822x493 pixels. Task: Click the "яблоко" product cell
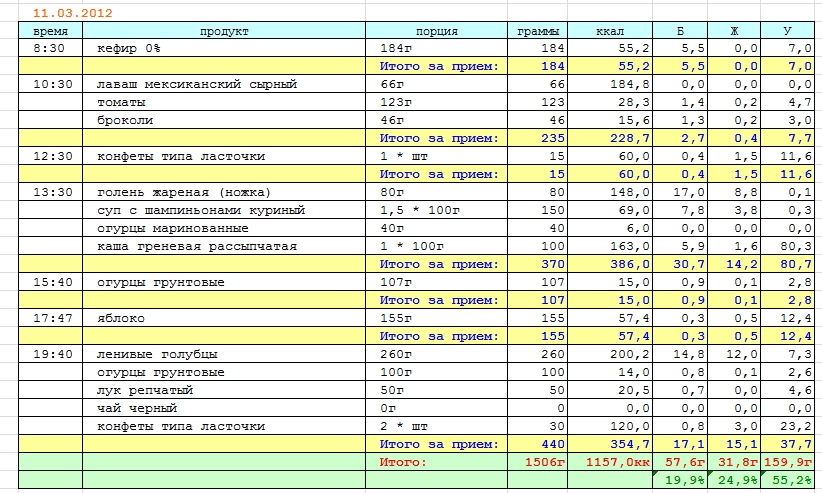coord(224,318)
